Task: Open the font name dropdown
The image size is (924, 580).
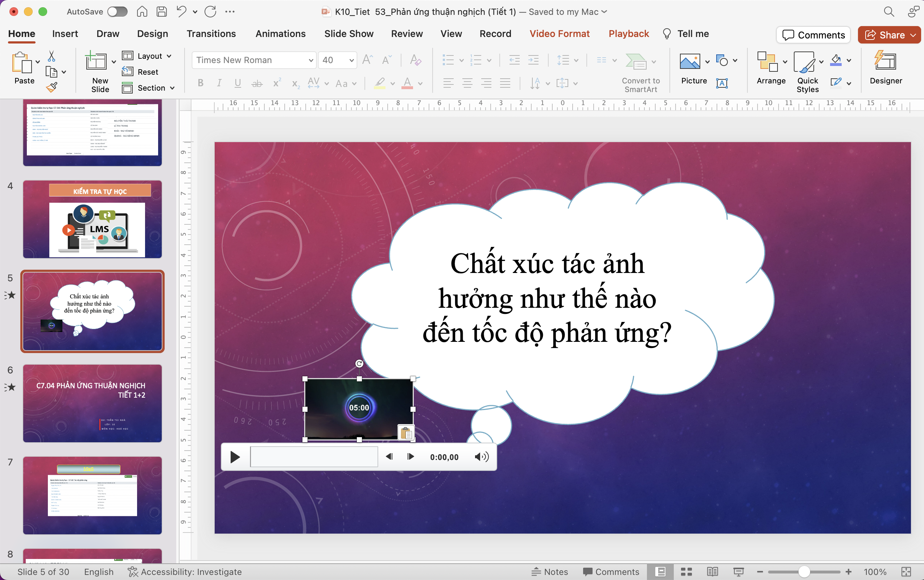Action: 310,60
